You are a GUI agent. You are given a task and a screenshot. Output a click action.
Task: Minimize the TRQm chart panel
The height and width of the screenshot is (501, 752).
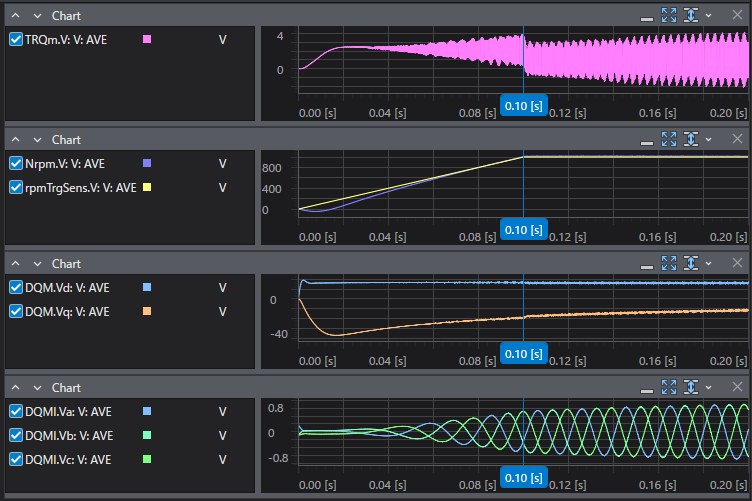point(646,19)
